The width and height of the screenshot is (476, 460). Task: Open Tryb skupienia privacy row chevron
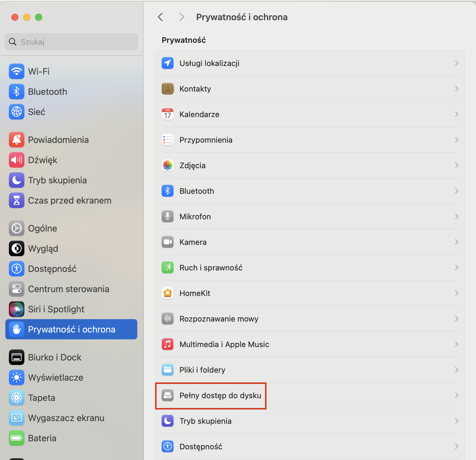tap(457, 421)
